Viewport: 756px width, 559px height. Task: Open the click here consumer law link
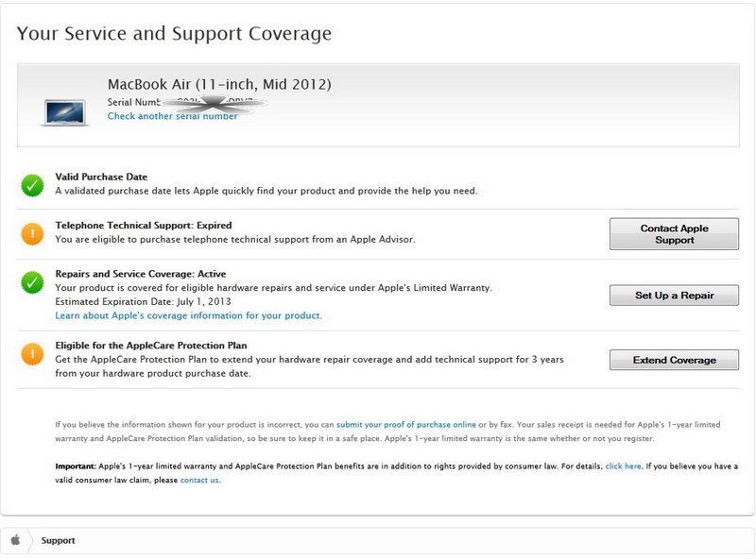623,466
